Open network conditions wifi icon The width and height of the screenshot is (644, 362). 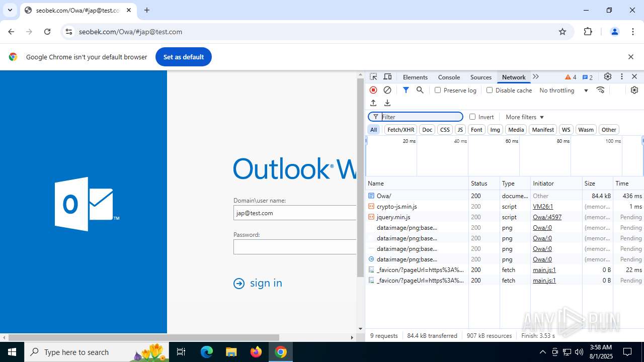point(600,90)
